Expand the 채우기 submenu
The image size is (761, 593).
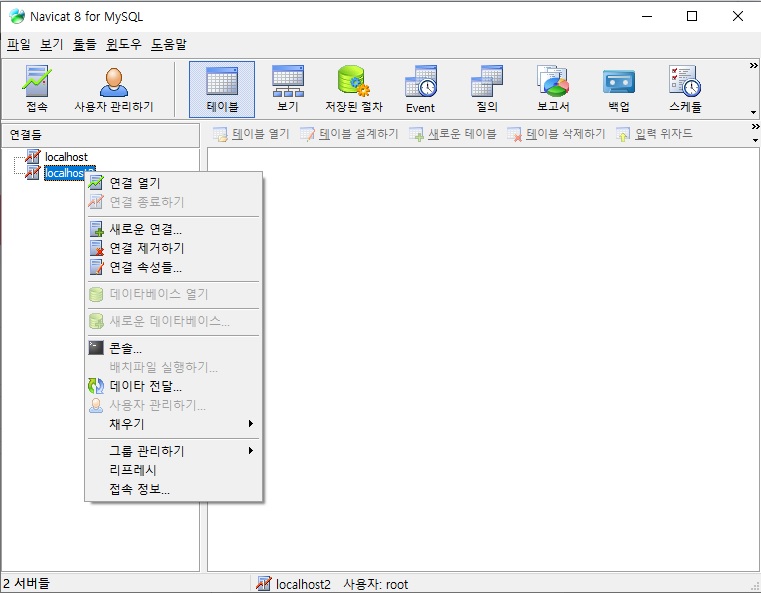tap(174, 424)
